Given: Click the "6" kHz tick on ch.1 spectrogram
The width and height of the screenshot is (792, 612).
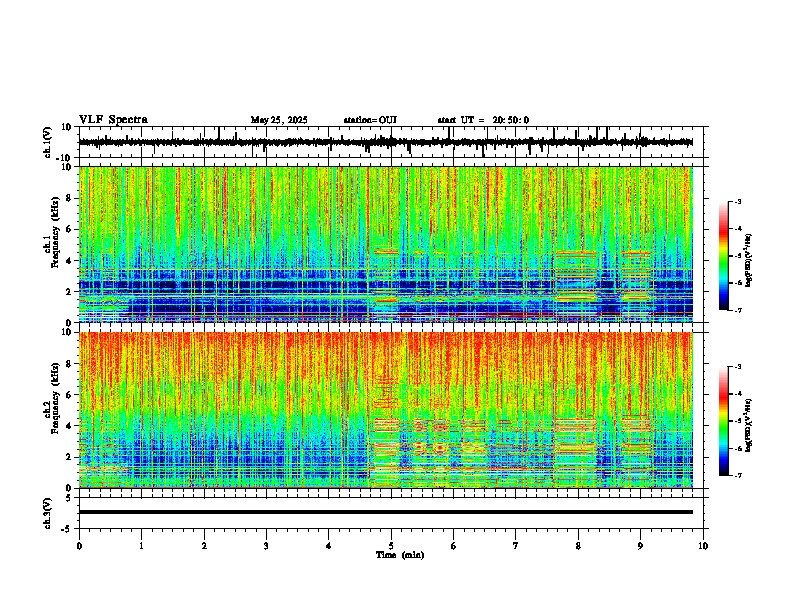Looking at the screenshot, I should [x=70, y=230].
